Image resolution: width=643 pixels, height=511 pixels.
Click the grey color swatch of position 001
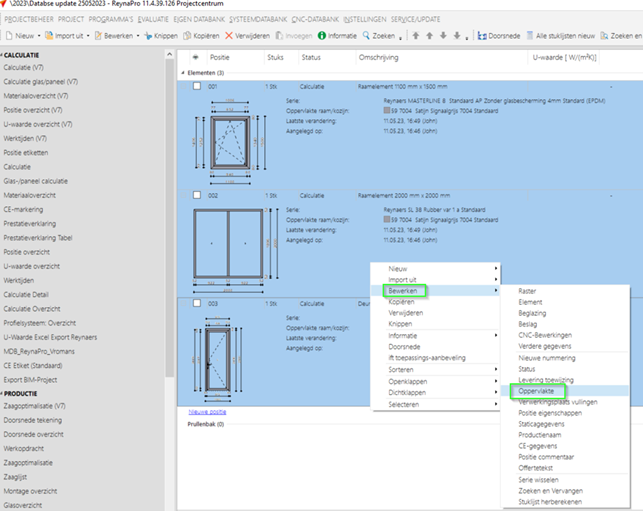pyautogui.click(x=386, y=110)
